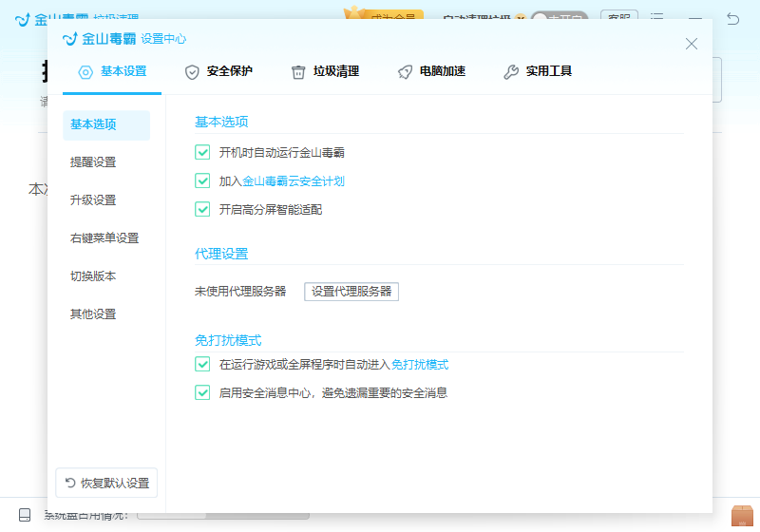Screen dimensions: 760x532
Task: Go to the 电脑加速 tab
Action: click(432, 71)
